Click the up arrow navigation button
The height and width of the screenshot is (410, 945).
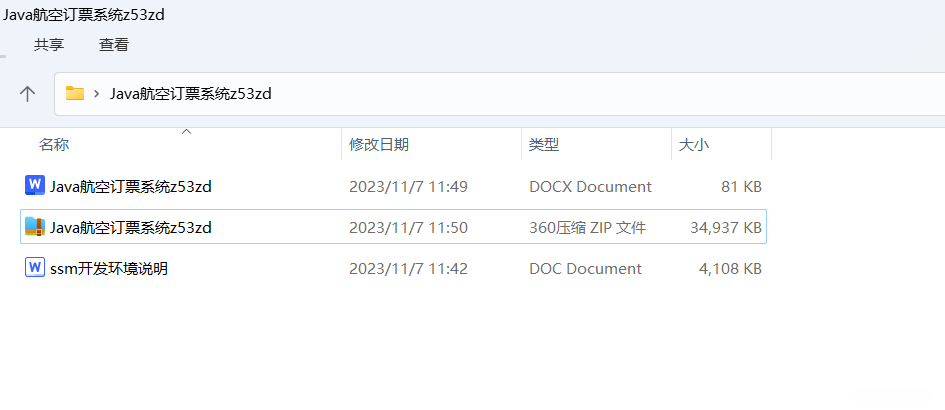tap(27, 94)
